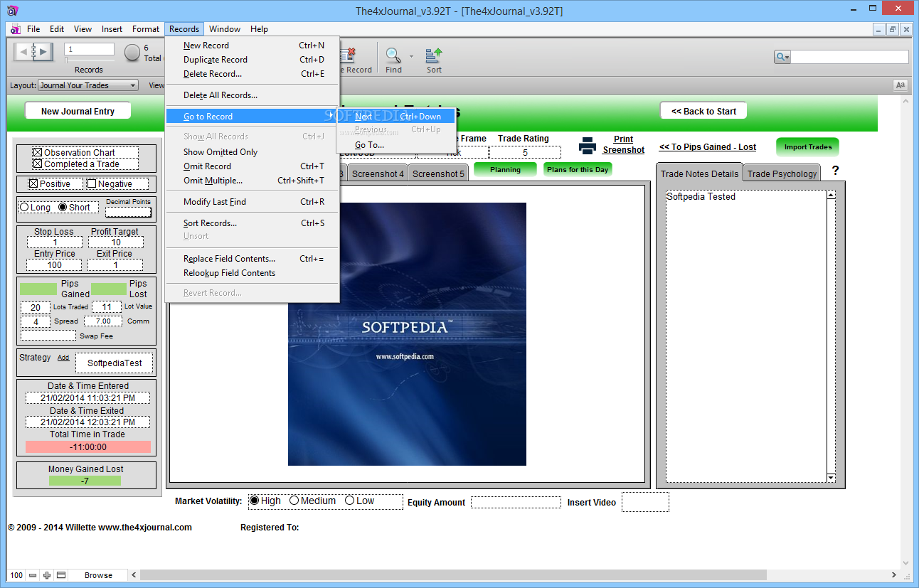The height and width of the screenshot is (588, 919).
Task: Select the Short radio button
Action: coord(63,207)
